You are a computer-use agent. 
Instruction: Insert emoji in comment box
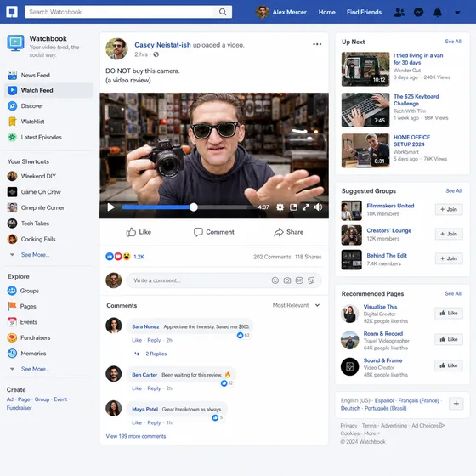(275, 280)
